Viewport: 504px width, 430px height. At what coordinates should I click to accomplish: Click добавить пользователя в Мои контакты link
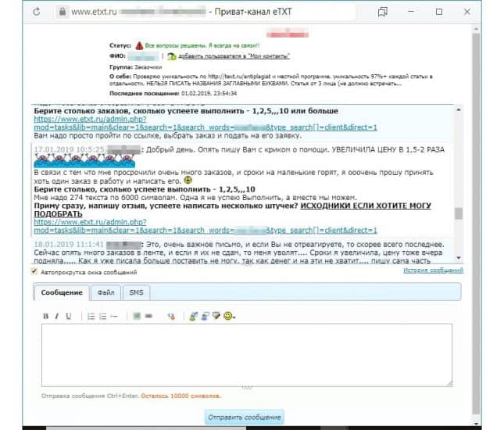point(234,56)
